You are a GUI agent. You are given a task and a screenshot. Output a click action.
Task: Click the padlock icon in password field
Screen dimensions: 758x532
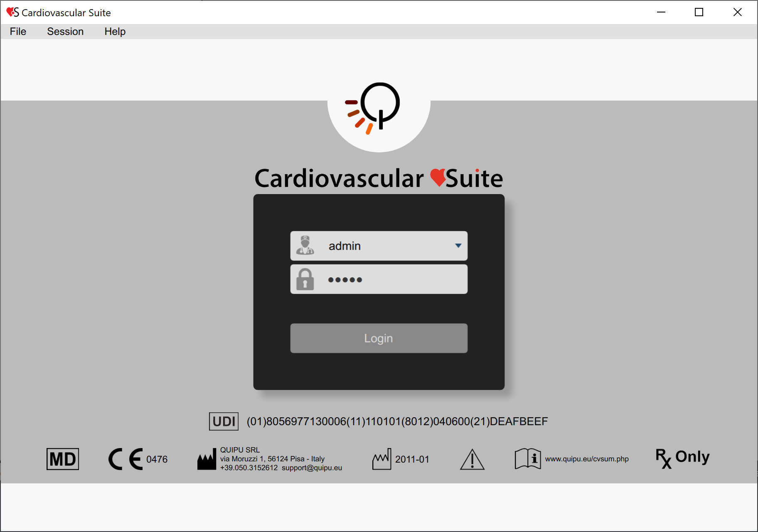pyautogui.click(x=305, y=279)
